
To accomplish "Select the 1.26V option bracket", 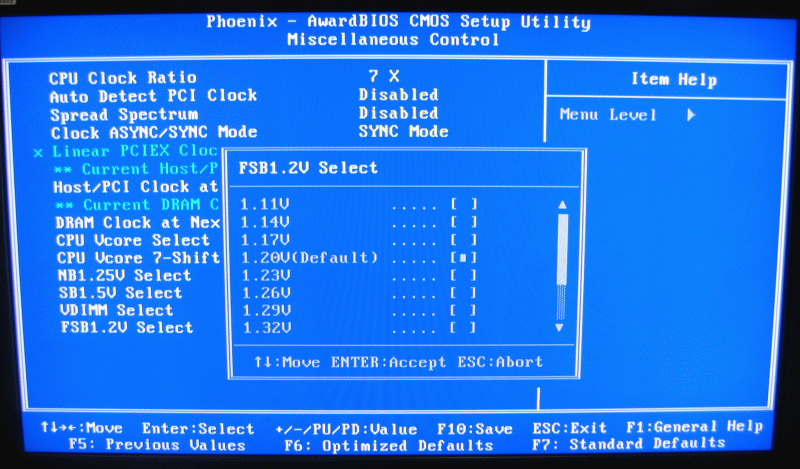I will click(463, 292).
